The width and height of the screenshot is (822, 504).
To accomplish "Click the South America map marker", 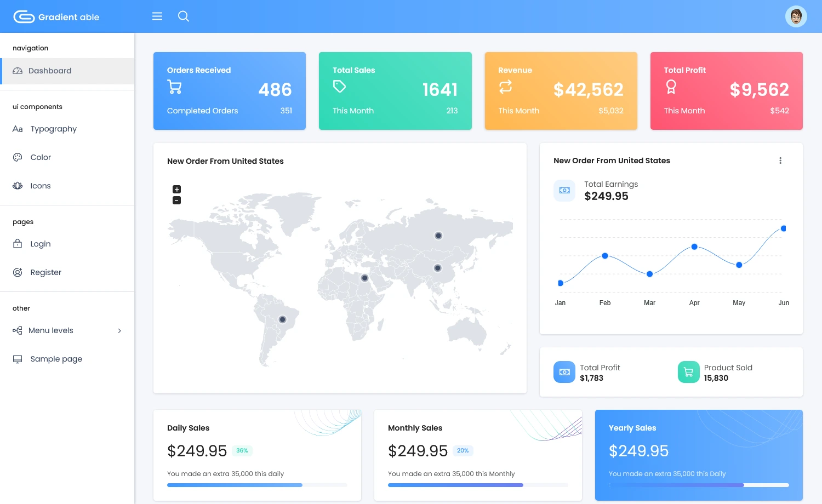I will (x=282, y=319).
